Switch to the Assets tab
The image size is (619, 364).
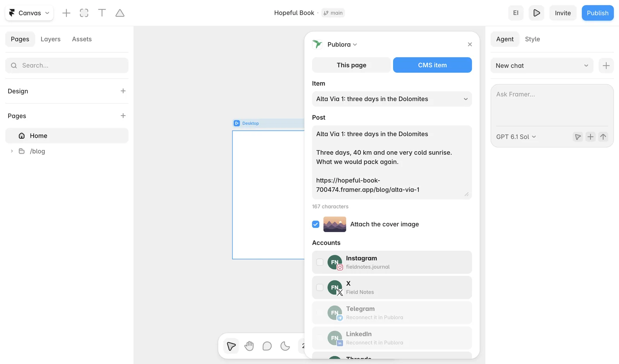82,39
